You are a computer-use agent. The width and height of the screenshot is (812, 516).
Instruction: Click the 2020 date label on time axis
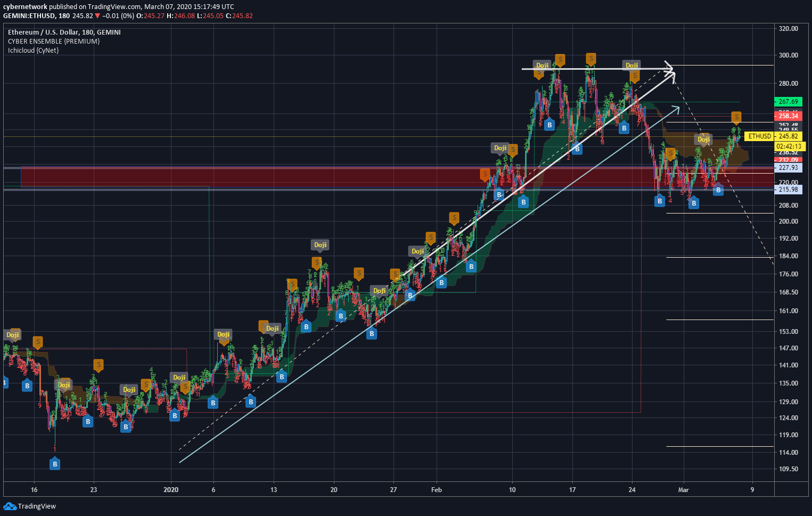click(x=171, y=489)
